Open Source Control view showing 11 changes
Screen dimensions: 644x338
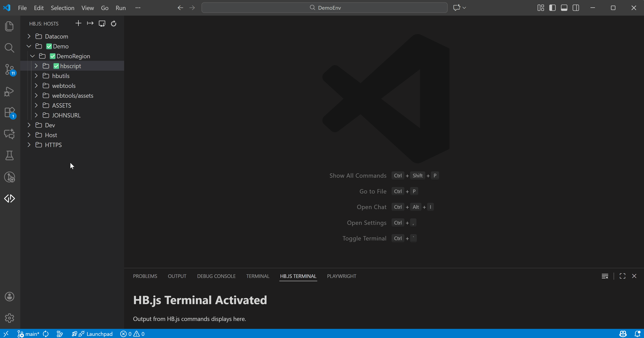(x=9, y=70)
